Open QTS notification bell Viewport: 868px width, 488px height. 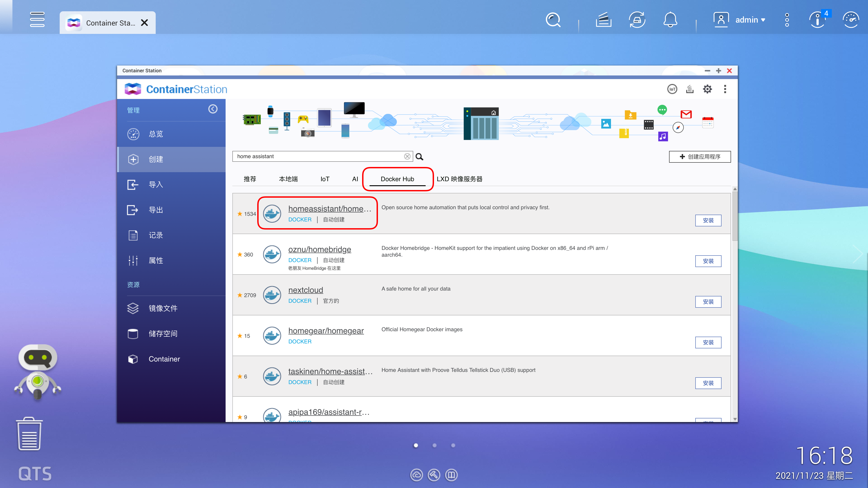coord(670,19)
